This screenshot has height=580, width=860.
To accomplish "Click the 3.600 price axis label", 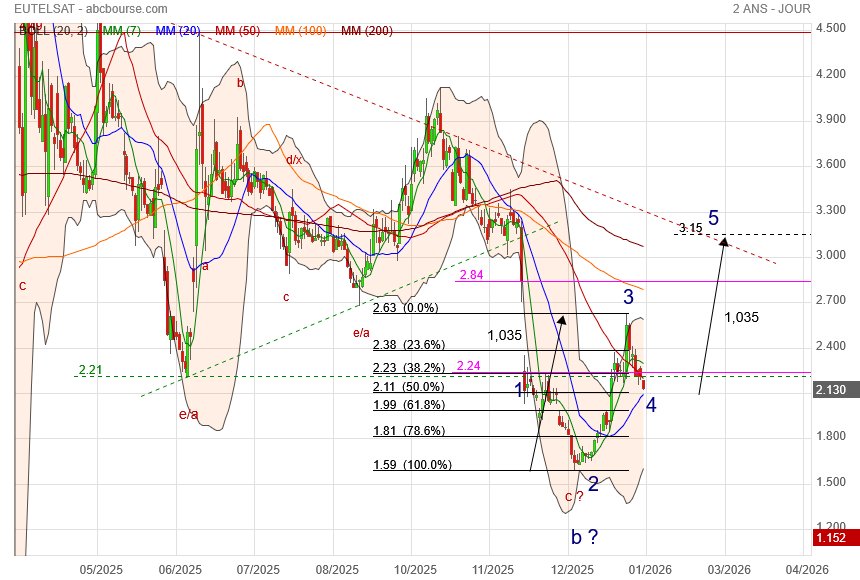I will click(x=831, y=164).
